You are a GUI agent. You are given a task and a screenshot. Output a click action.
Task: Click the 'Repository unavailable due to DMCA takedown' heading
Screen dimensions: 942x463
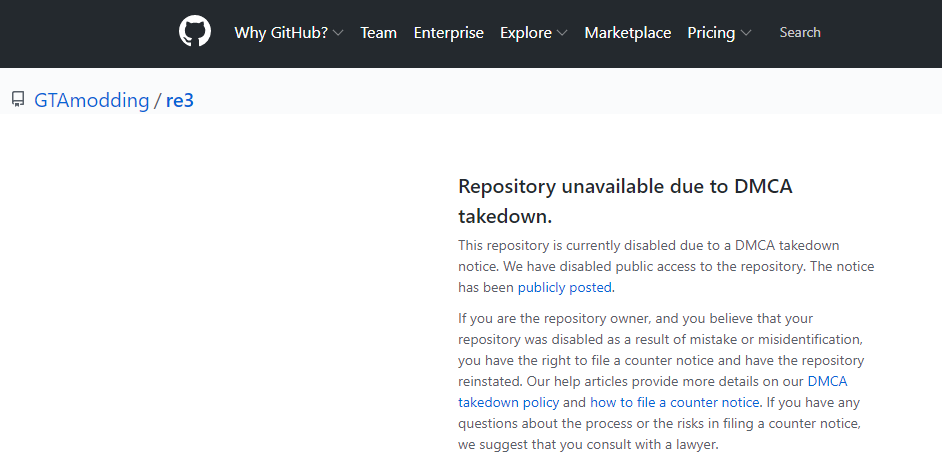coord(625,201)
